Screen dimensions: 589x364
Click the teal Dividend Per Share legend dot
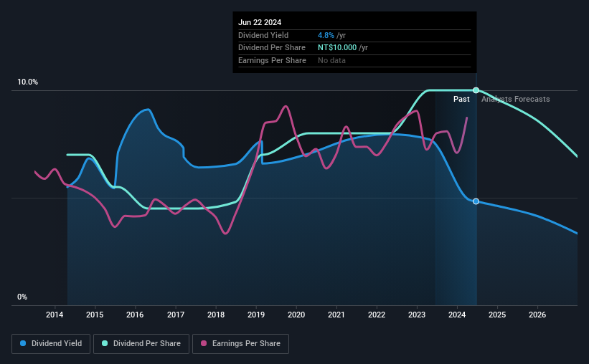pyautogui.click(x=105, y=343)
